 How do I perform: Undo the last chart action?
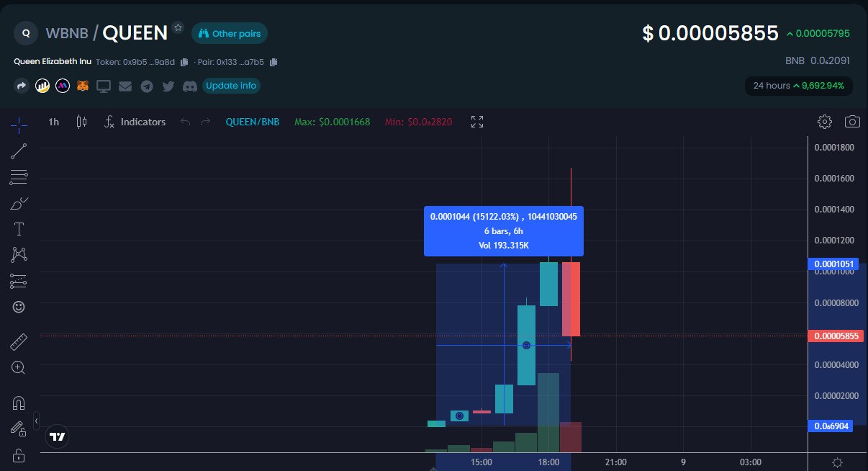[x=186, y=122]
